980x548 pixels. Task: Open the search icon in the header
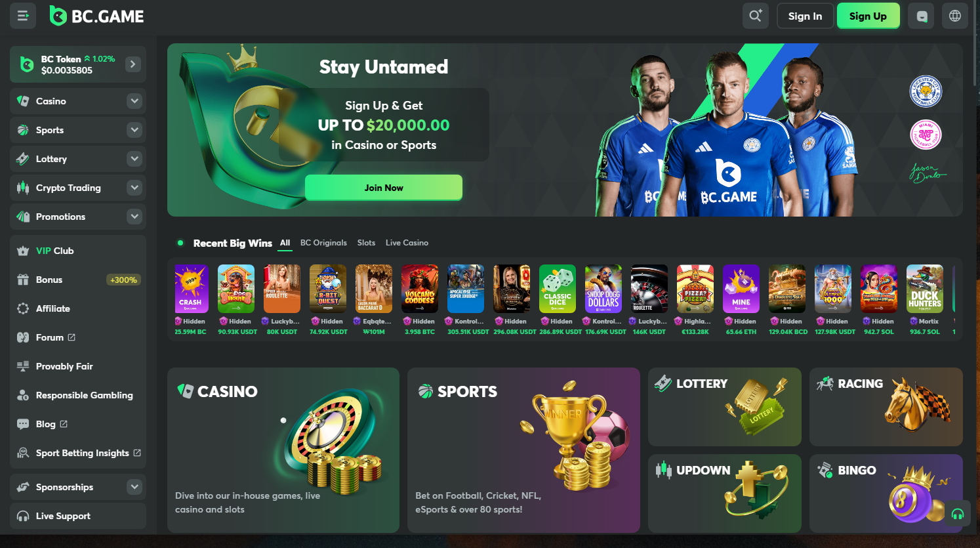click(755, 16)
